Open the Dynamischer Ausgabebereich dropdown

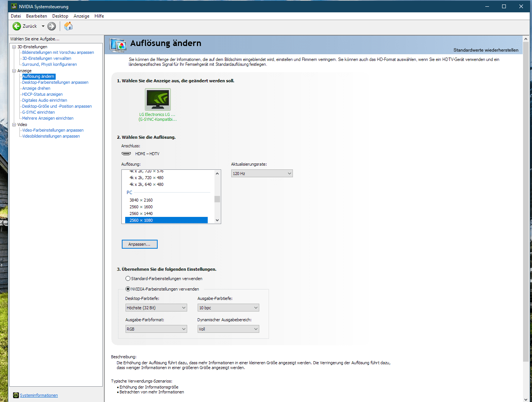228,329
